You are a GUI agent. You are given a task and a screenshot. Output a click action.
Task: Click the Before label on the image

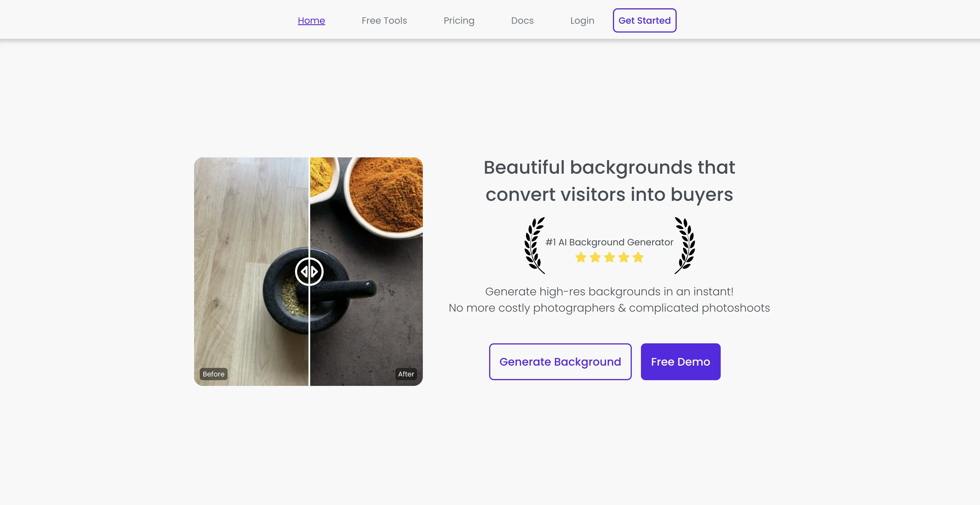(x=214, y=374)
